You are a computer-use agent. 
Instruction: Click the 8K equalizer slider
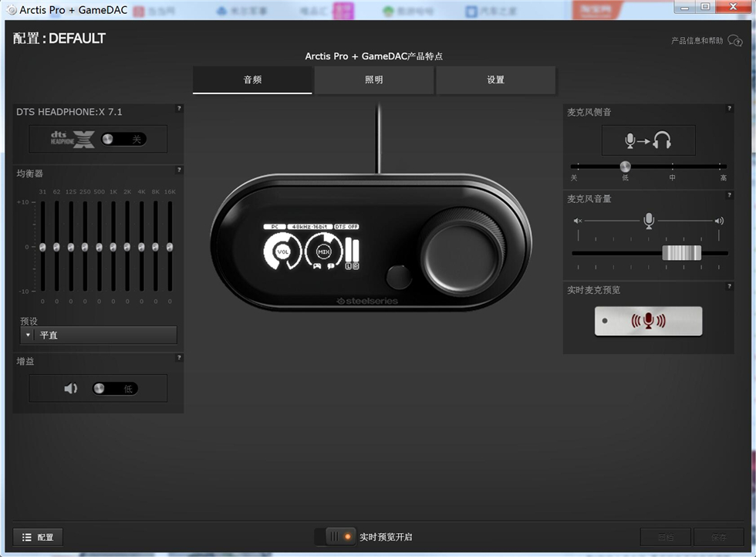pyautogui.click(x=155, y=246)
